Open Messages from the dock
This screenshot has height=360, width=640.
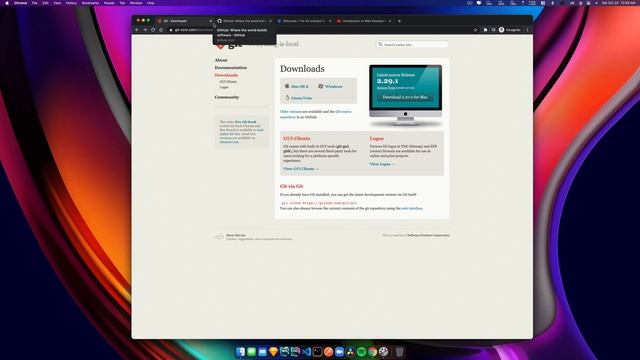tap(251, 351)
